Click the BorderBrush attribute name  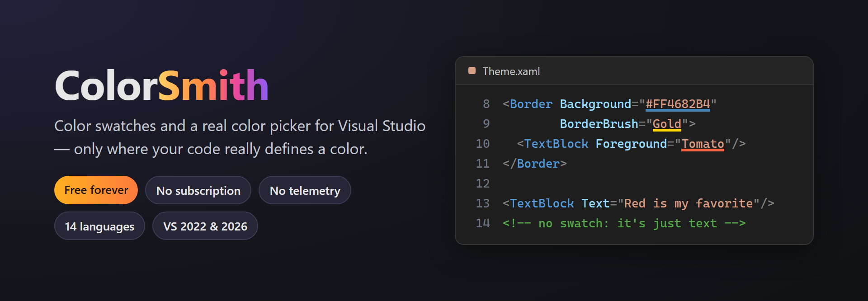[599, 124]
